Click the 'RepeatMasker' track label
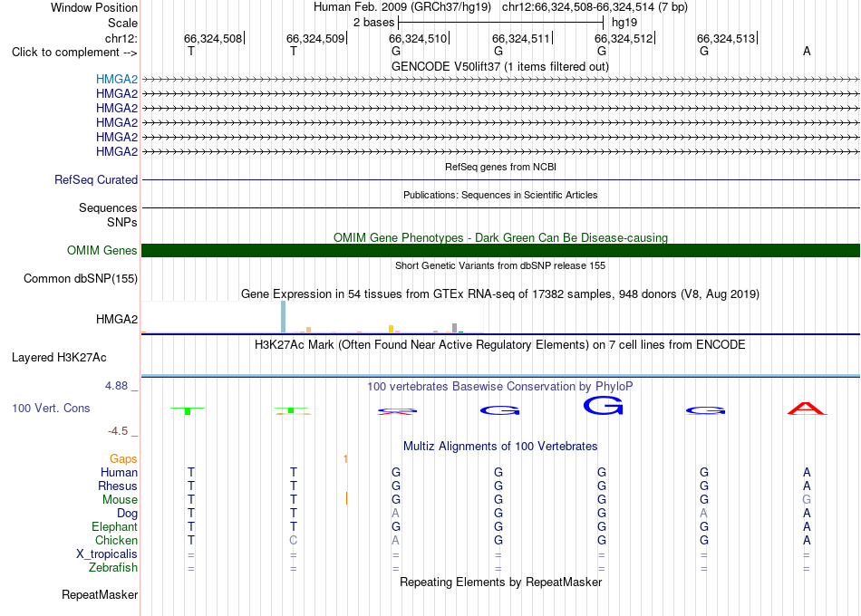The height and width of the screenshot is (616, 861). point(100,594)
